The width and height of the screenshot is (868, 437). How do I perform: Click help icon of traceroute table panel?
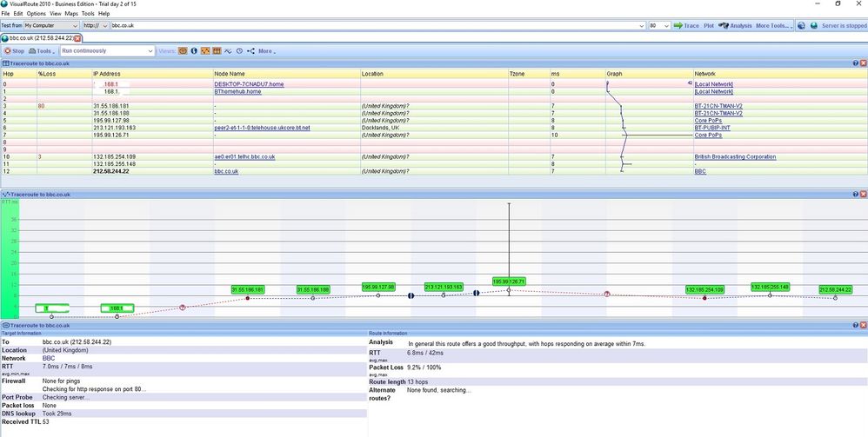[x=855, y=63]
